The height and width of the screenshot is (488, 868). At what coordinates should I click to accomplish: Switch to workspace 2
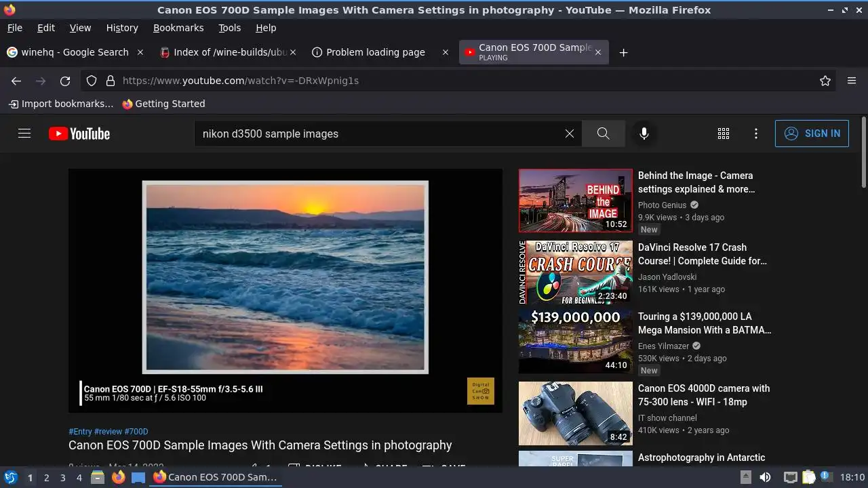(46, 477)
